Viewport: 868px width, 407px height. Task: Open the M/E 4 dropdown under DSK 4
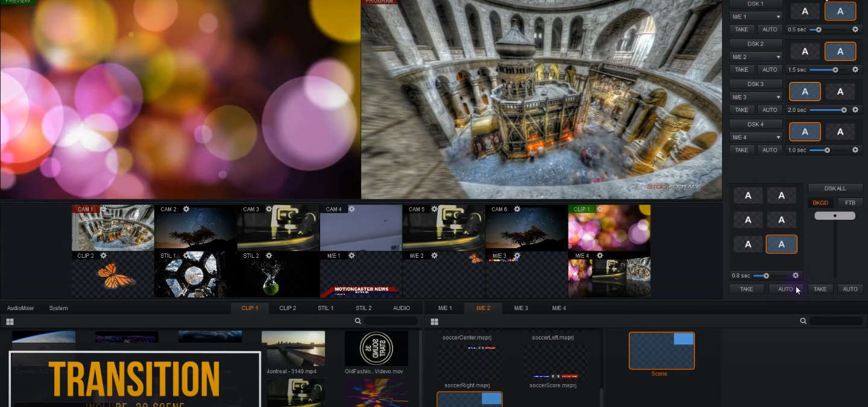tap(755, 137)
